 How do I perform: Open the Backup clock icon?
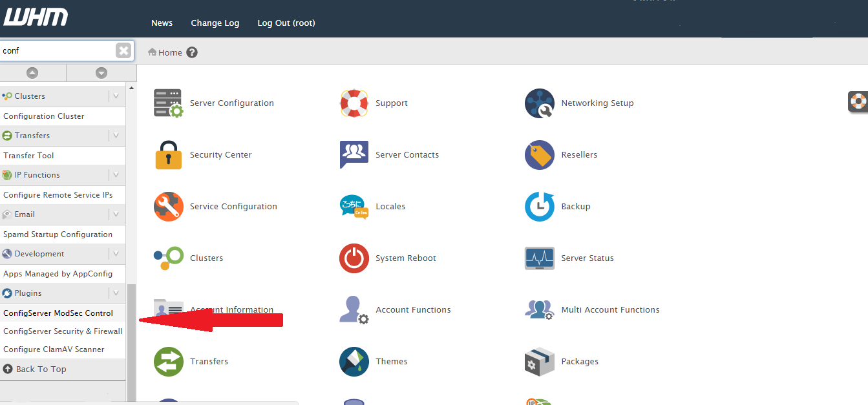tap(540, 207)
